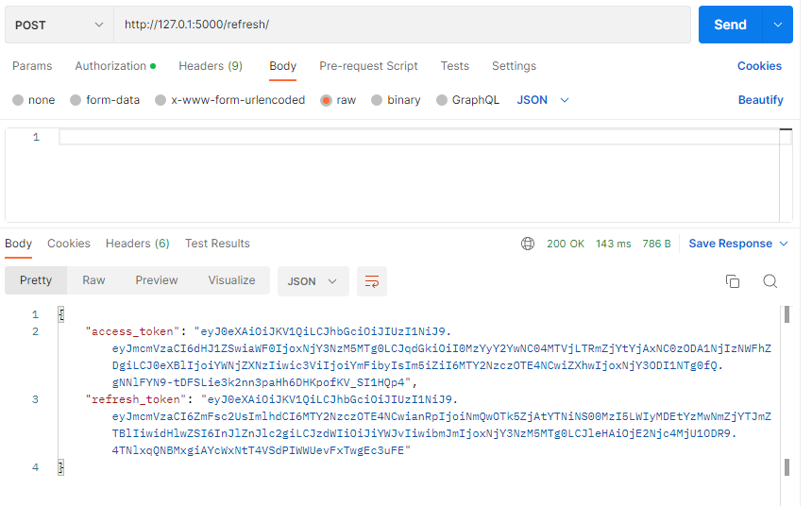
Task: Copy the response with the copy icon
Action: [x=733, y=281]
